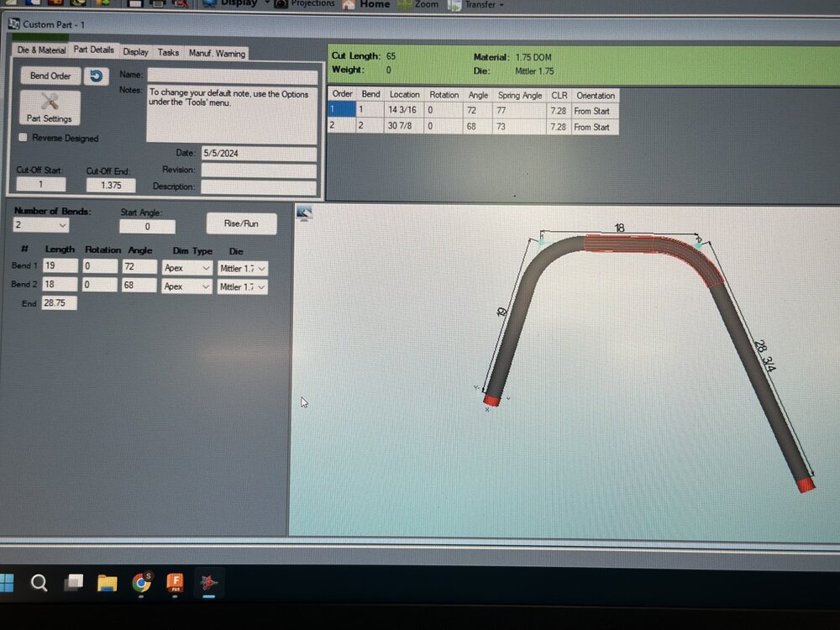Click the Start Angle field
Viewport: 840px width, 630px height.
click(x=147, y=227)
